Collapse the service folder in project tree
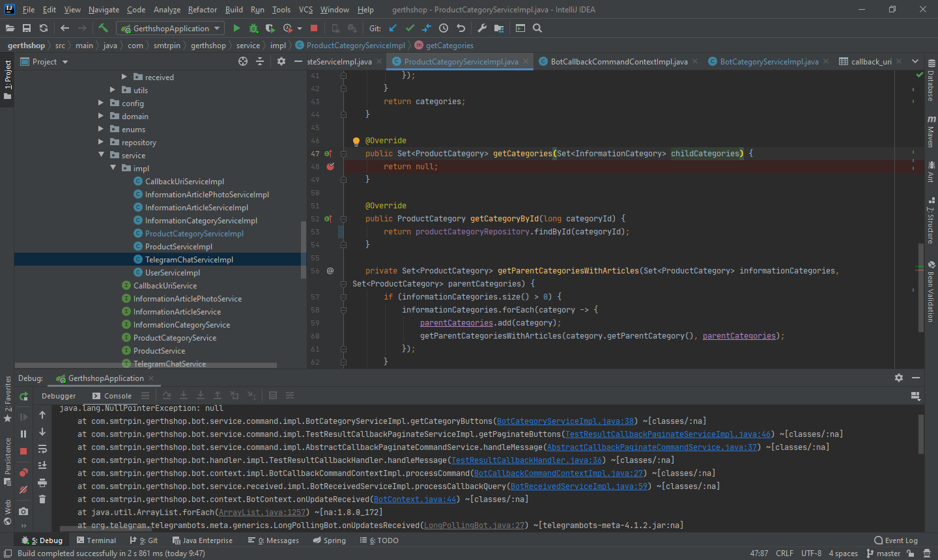 coord(102,155)
